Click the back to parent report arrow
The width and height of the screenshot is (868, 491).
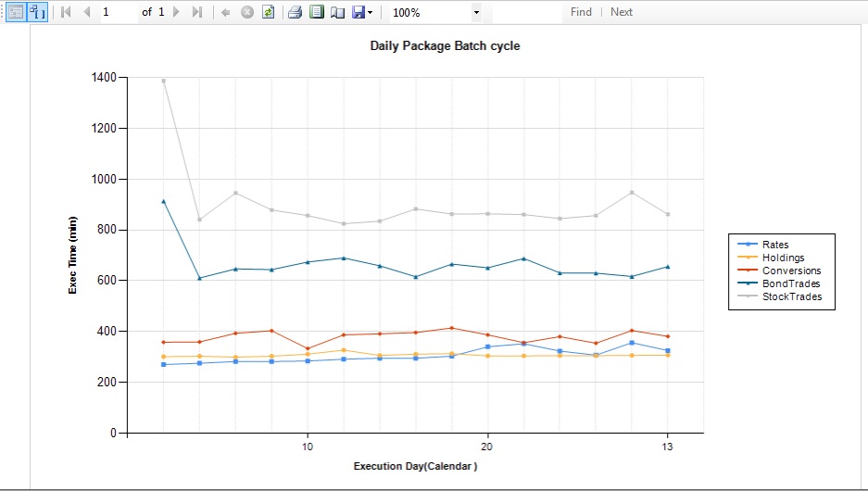point(225,12)
